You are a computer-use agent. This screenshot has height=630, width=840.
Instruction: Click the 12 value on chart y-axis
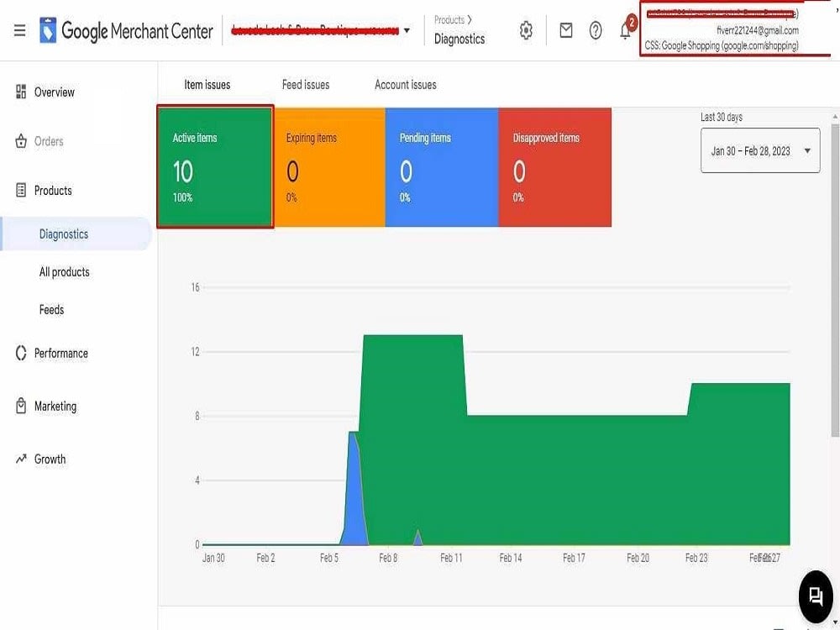(x=195, y=351)
